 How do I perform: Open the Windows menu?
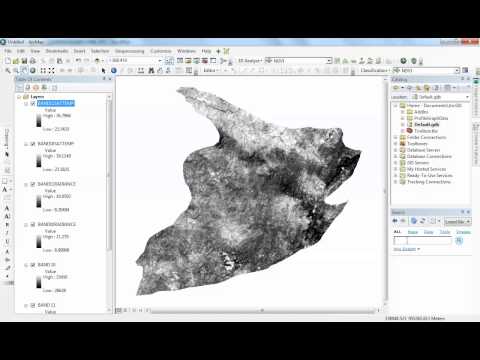point(186,51)
